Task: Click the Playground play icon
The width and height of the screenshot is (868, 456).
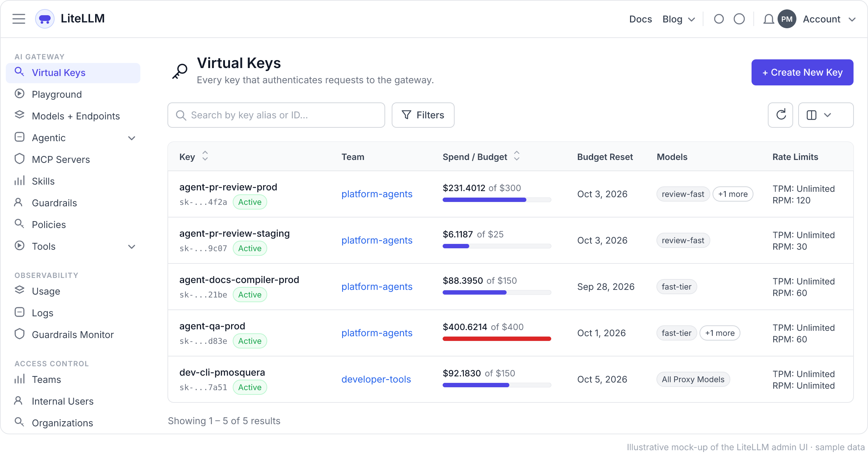Action: tap(20, 94)
